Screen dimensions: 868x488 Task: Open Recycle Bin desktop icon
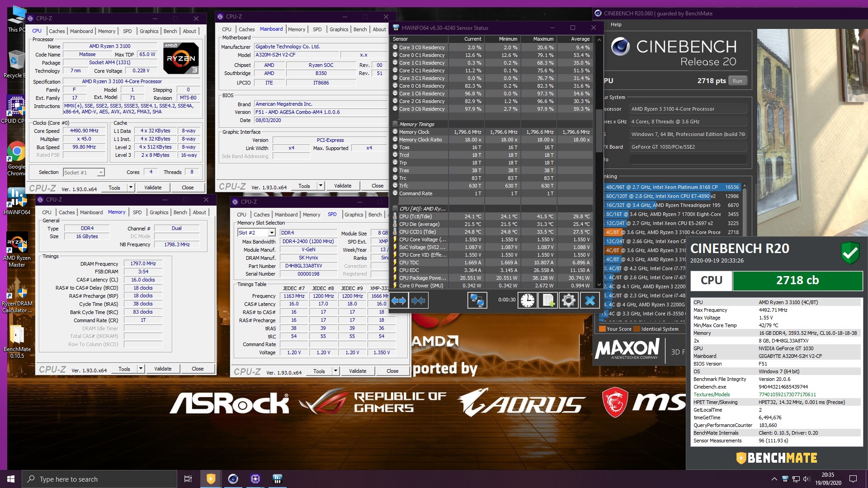pyautogui.click(x=16, y=65)
